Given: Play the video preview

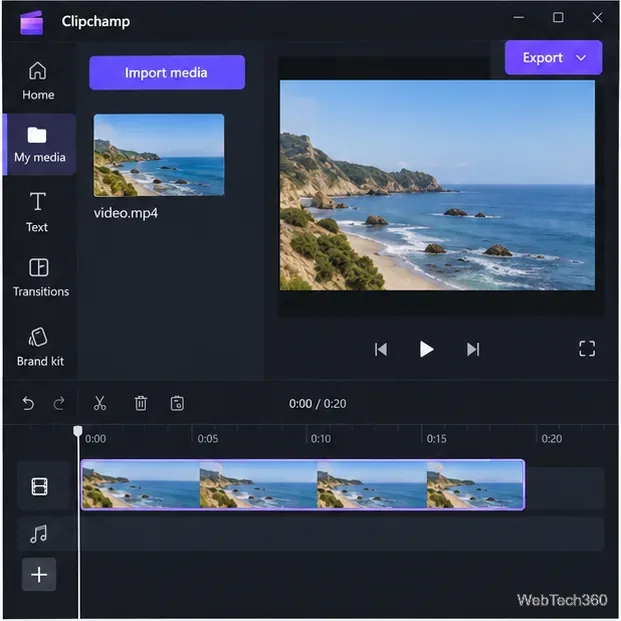Looking at the screenshot, I should click(x=426, y=349).
